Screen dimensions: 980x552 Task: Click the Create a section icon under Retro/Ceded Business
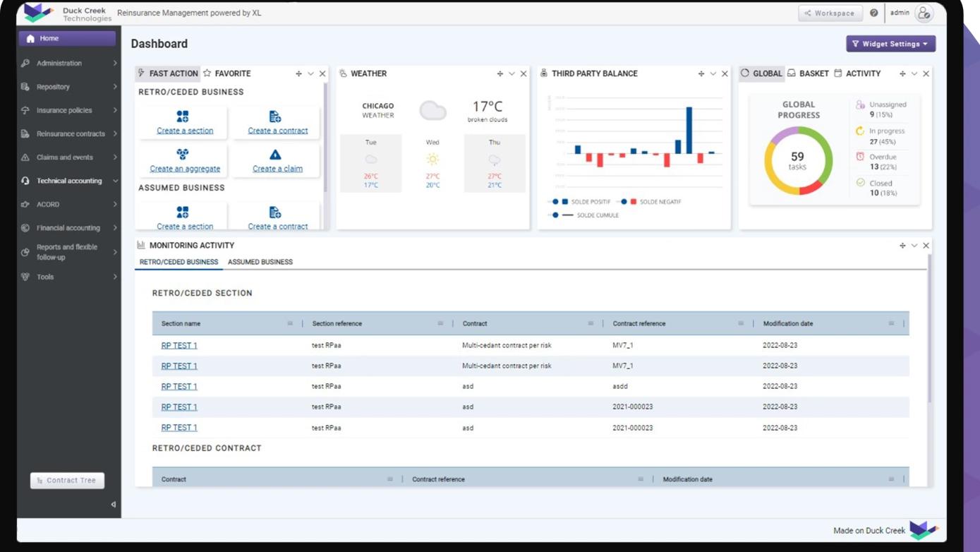coord(183,116)
